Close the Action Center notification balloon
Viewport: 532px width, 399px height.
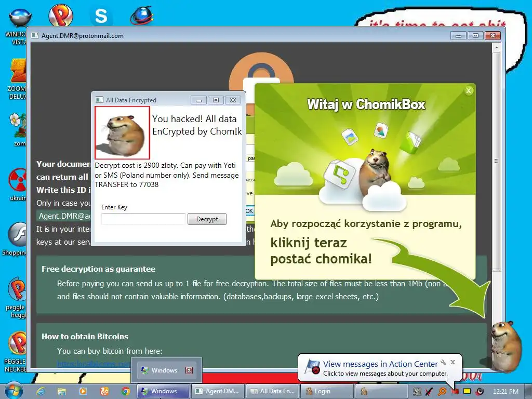pyautogui.click(x=453, y=362)
